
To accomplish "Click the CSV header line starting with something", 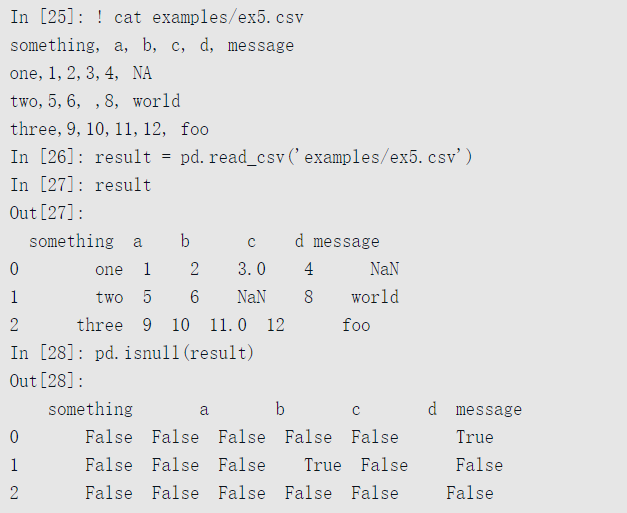I will pos(152,46).
